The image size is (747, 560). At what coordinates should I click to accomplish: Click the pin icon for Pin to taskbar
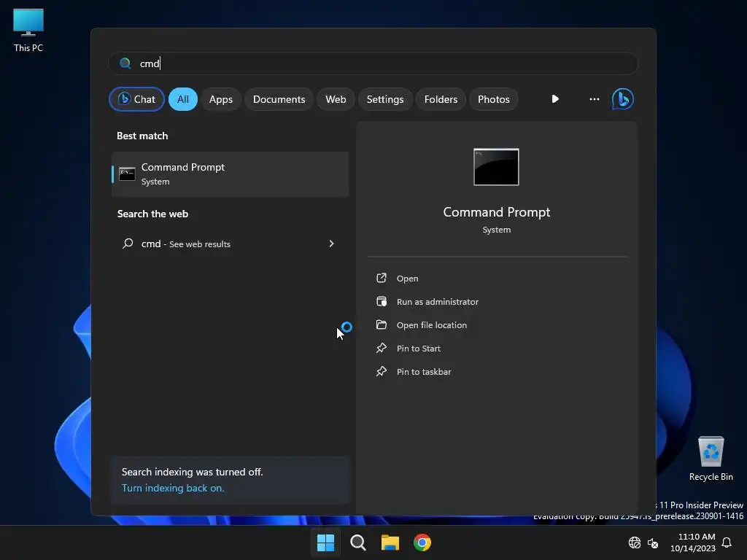382,371
